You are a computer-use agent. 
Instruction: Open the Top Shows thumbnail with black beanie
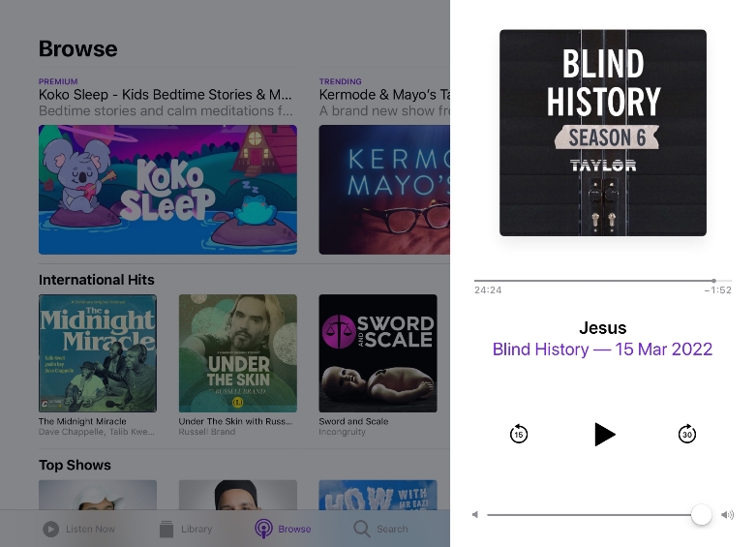click(x=238, y=495)
